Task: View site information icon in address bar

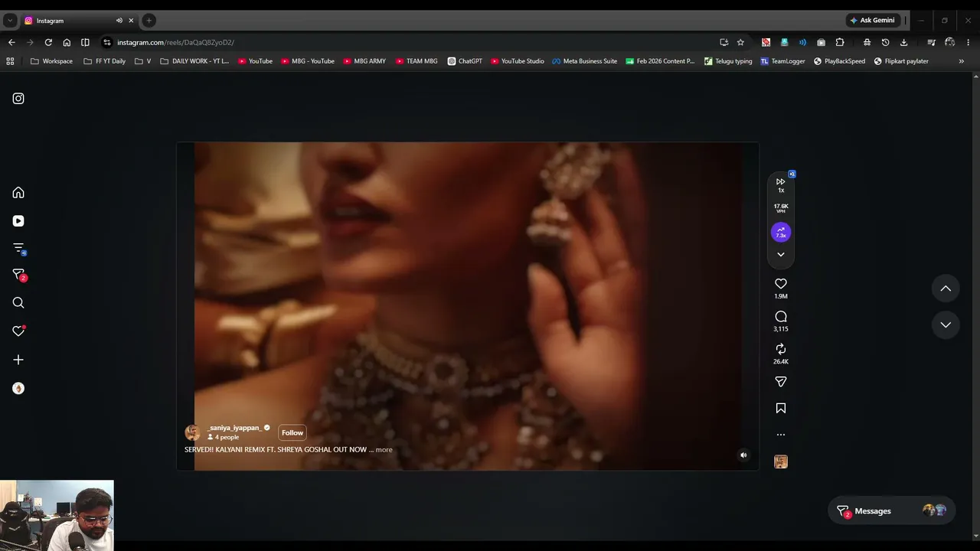Action: [107, 43]
